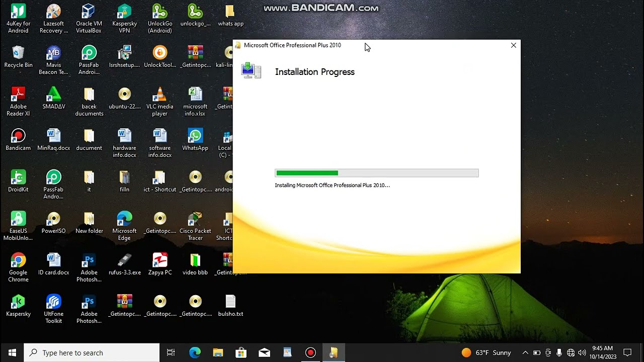The height and width of the screenshot is (362, 644).
Task: Select the hardware info.docx file
Action: click(x=124, y=143)
